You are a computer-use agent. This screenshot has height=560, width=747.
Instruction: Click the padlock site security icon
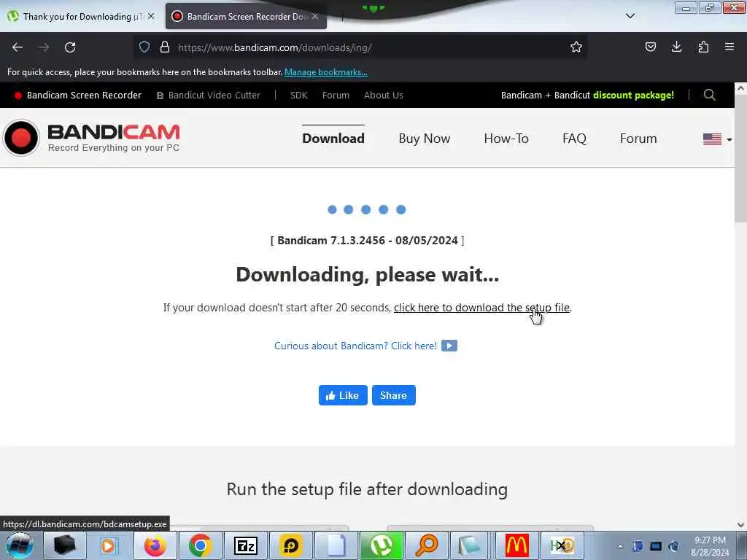(165, 47)
